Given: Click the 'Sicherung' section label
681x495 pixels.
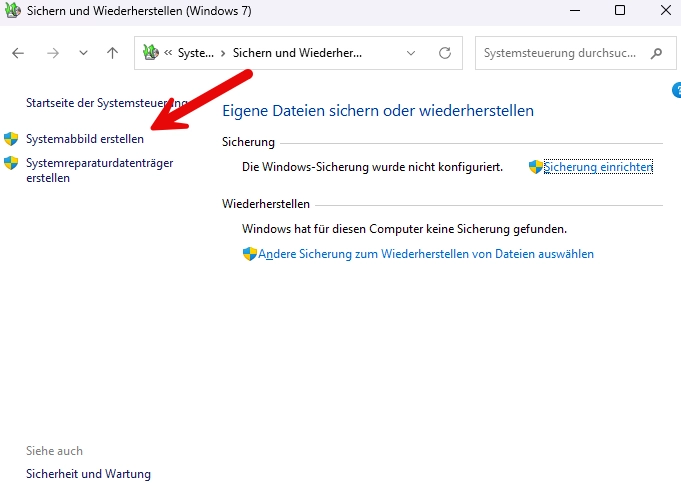Looking at the screenshot, I should pos(248,142).
